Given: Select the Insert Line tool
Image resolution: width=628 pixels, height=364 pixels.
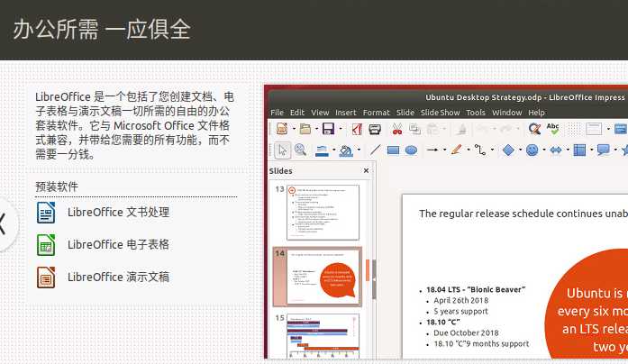Looking at the screenshot, I should [x=376, y=150].
